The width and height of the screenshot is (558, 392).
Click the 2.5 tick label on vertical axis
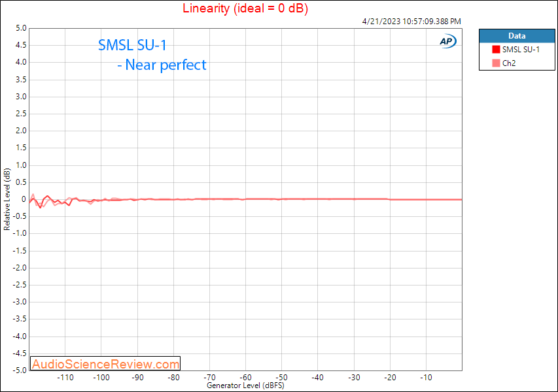coord(21,114)
